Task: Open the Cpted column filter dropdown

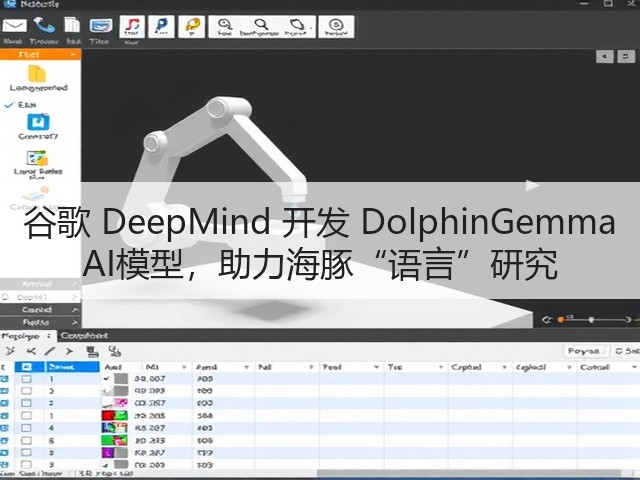Action: [x=504, y=367]
